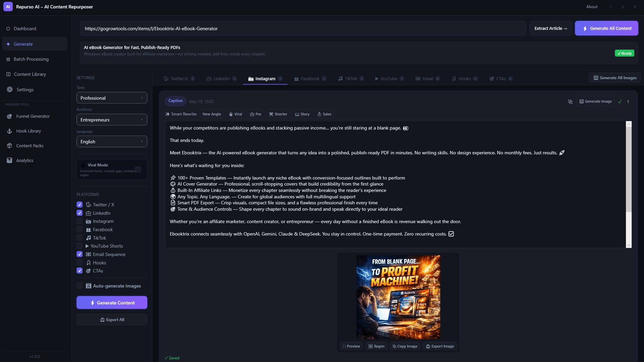
Task: Click the up arrow icon on the caption card
Action: pos(628,102)
